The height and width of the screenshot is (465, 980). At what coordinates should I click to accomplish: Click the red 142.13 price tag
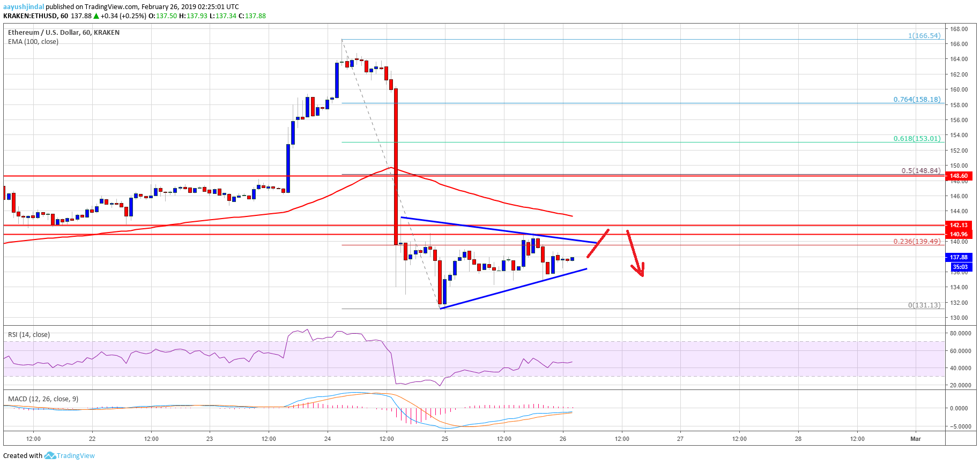point(959,225)
